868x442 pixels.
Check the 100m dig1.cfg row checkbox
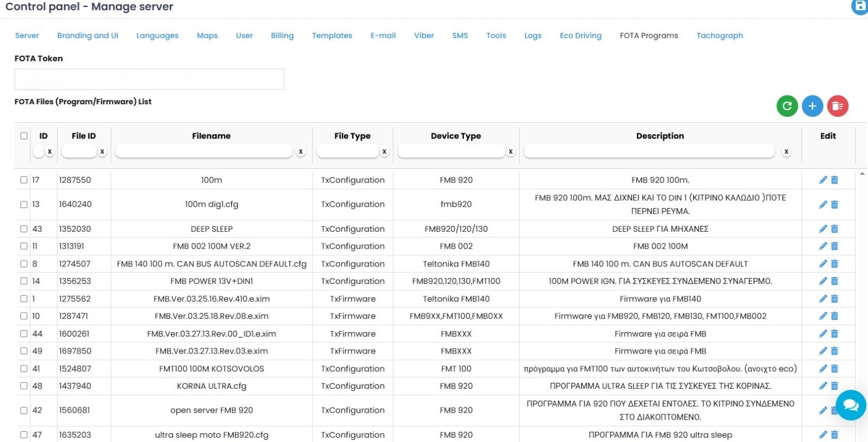(x=24, y=205)
